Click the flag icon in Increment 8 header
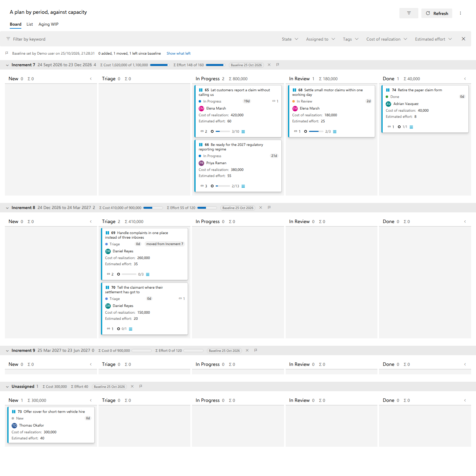Viewport: 476px width, 476px height. pos(269,207)
